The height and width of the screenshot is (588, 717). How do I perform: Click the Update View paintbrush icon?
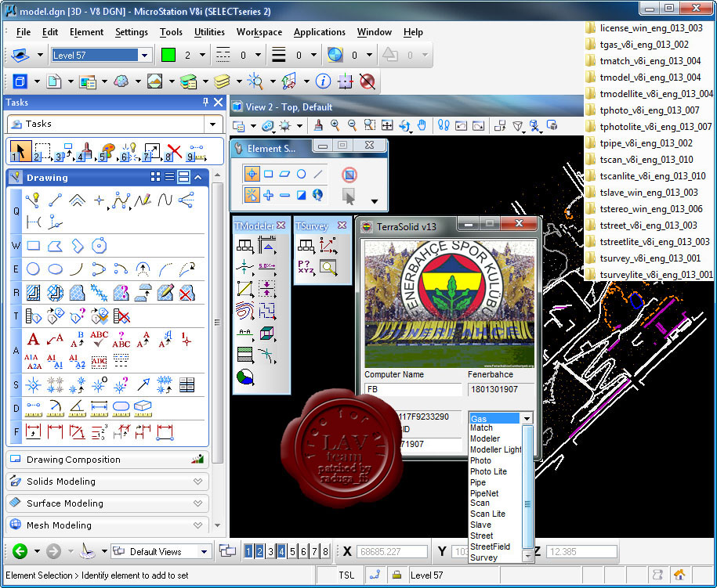[x=319, y=124]
